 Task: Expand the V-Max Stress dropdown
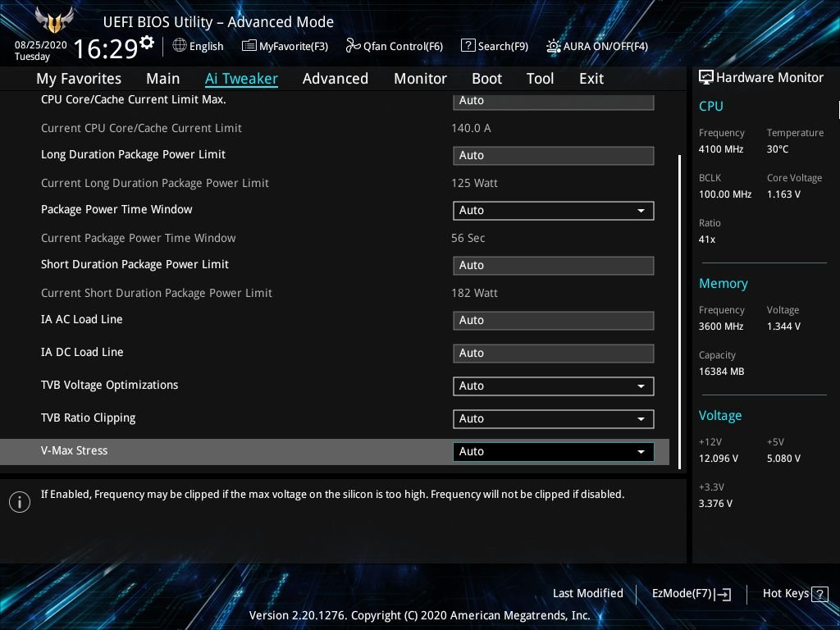554,452
